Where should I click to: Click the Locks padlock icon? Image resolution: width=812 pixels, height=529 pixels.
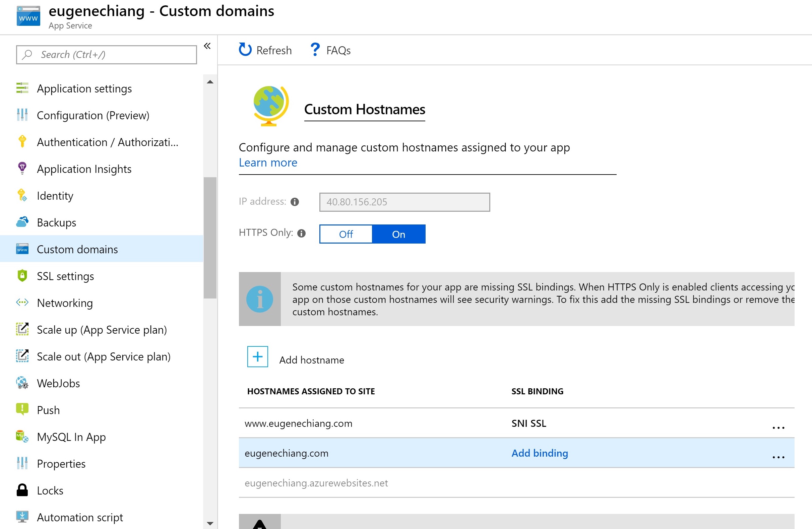click(22, 490)
